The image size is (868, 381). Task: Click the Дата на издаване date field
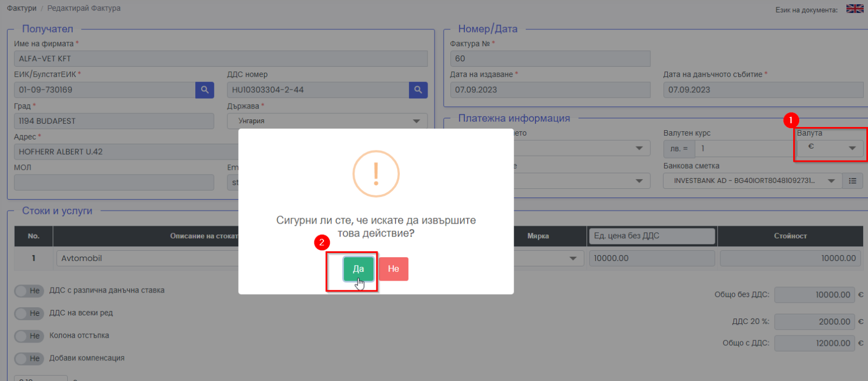(550, 90)
